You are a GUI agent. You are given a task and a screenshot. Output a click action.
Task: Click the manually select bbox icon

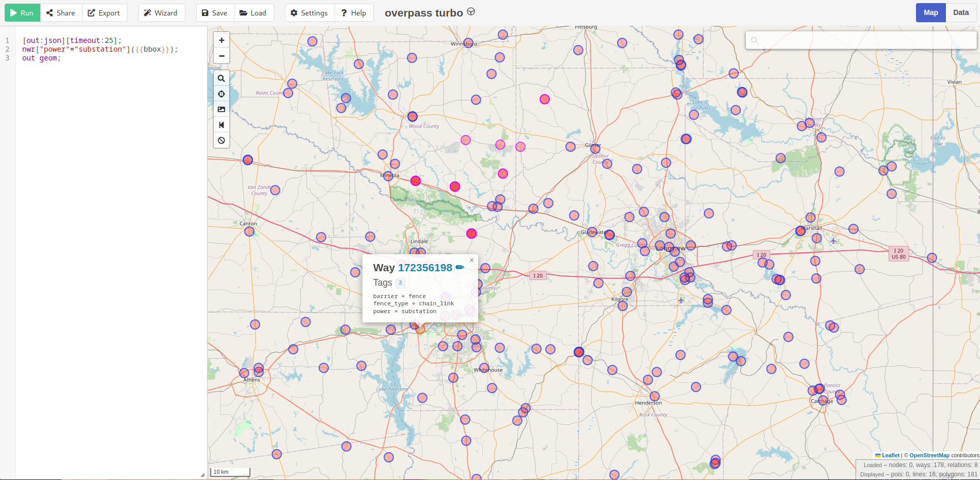coord(222,110)
